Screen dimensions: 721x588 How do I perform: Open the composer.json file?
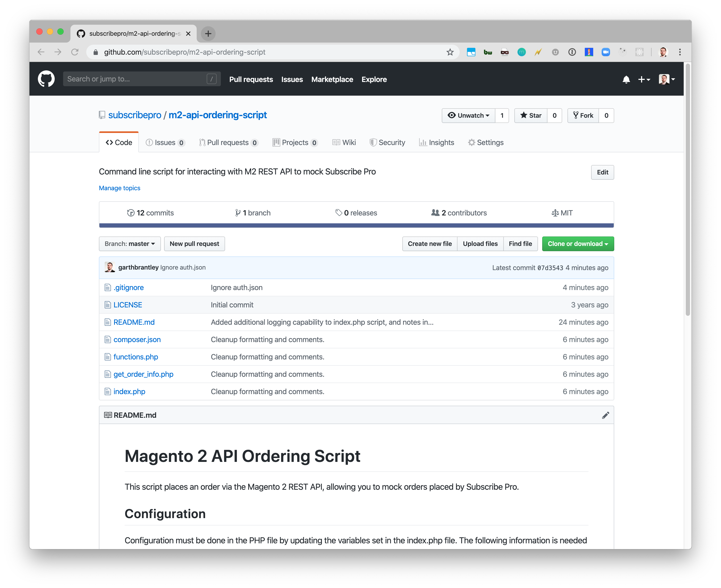[137, 340]
